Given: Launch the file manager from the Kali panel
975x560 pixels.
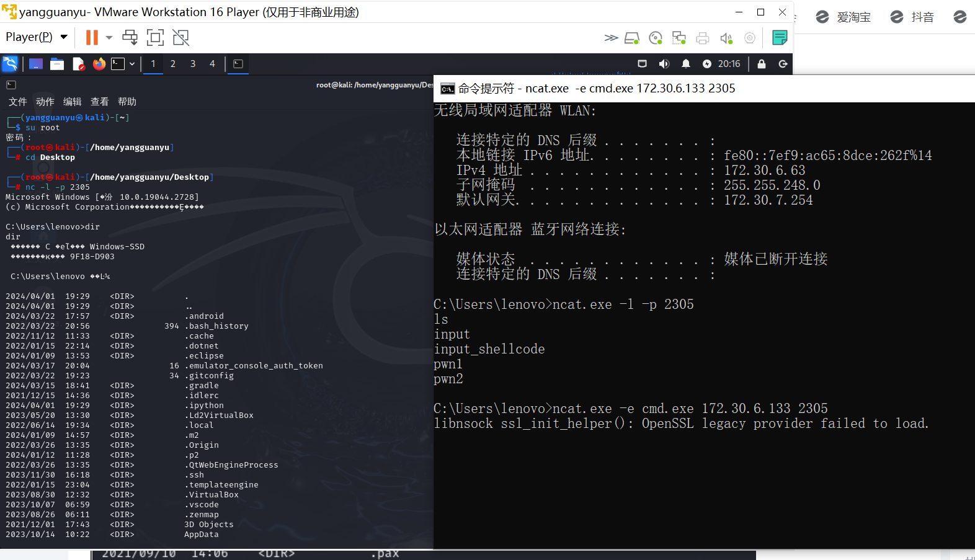Looking at the screenshot, I should [x=57, y=64].
